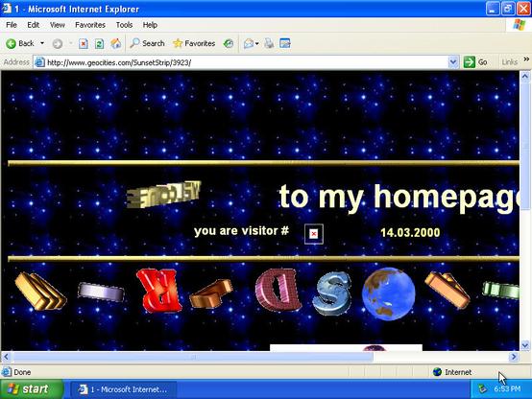Screen dimensions: 532x399
Task: Open the Tools menu
Action: [124, 25]
